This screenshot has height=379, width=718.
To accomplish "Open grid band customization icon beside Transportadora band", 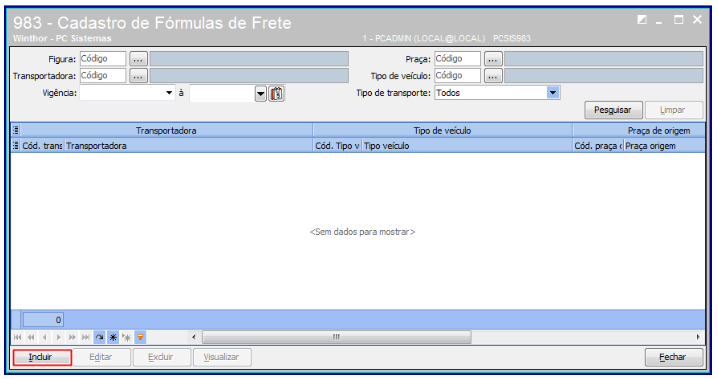I will tap(16, 130).
